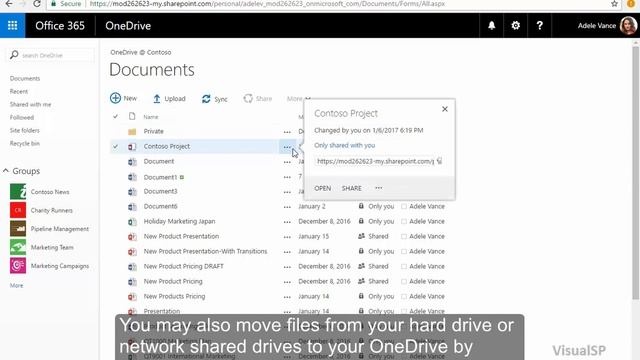Close the Contoso Project callout
This screenshot has height=360, width=640.
(445, 109)
